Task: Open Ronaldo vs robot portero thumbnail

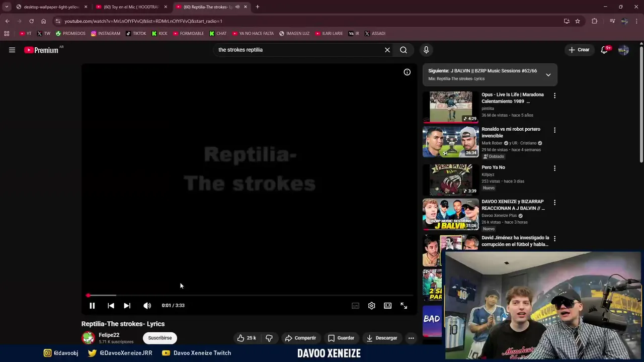Action: 451,142
